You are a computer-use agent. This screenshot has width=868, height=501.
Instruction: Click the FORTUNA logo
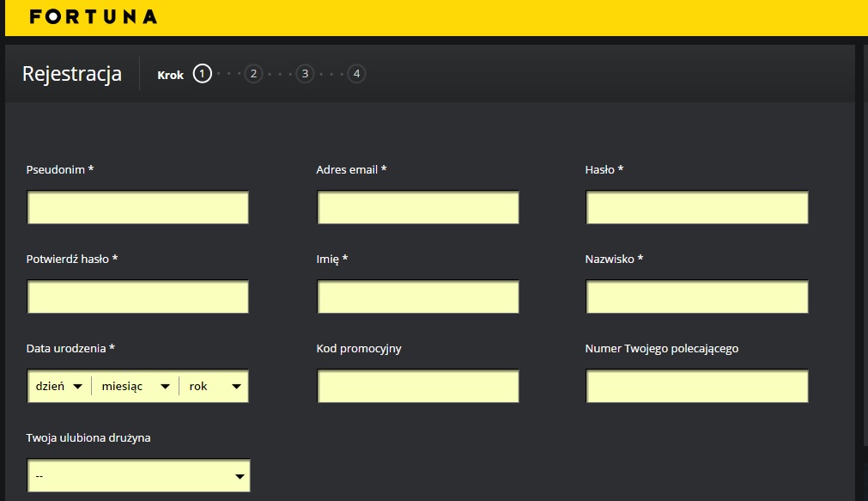(x=93, y=16)
